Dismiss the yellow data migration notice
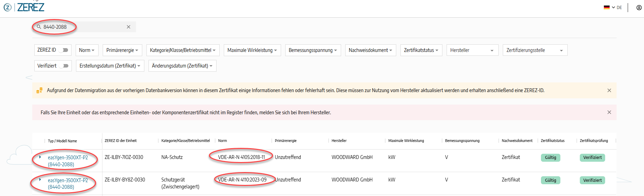The image size is (644, 196). (609, 90)
